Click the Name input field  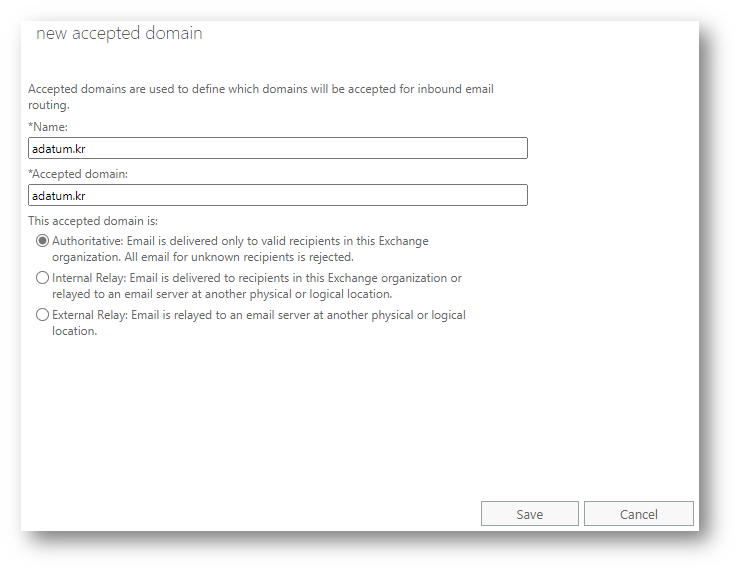[x=278, y=148]
